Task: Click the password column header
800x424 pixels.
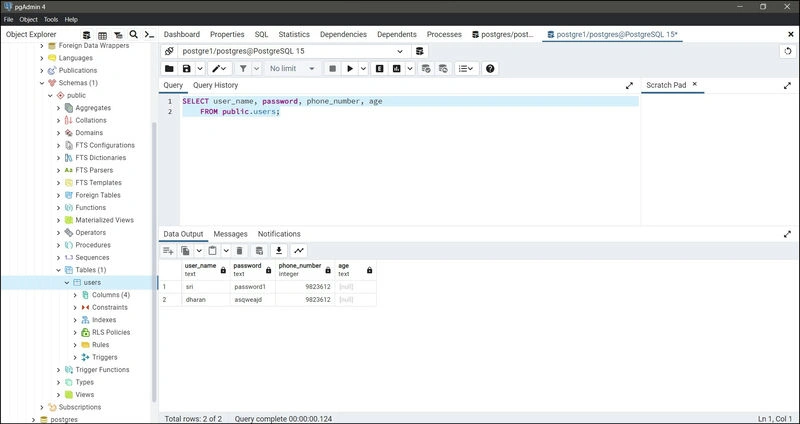Action: pyautogui.click(x=253, y=269)
